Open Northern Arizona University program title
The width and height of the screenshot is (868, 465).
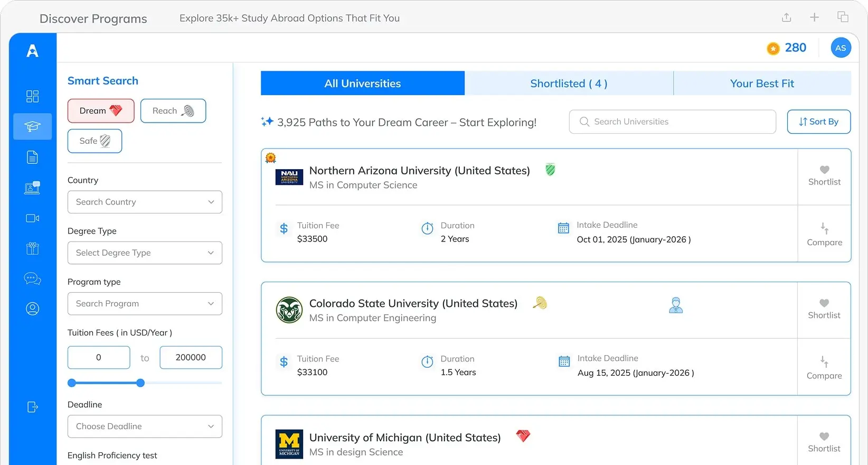[419, 171]
